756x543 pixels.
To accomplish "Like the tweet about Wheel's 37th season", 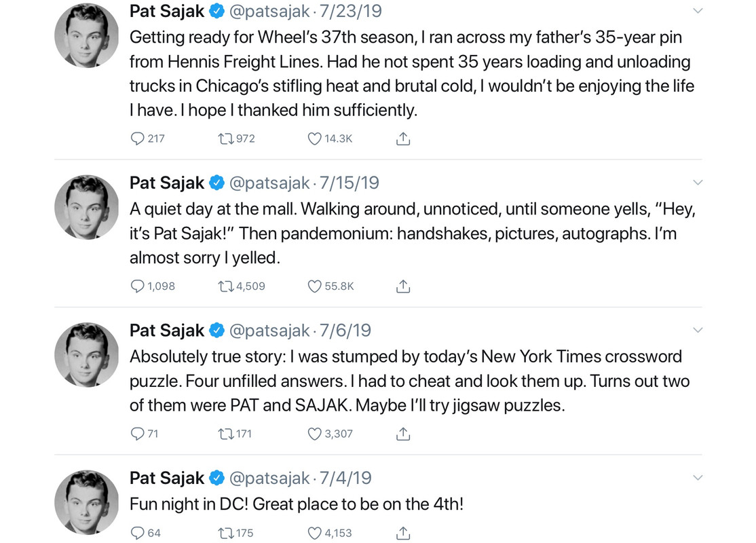I will 314,138.
